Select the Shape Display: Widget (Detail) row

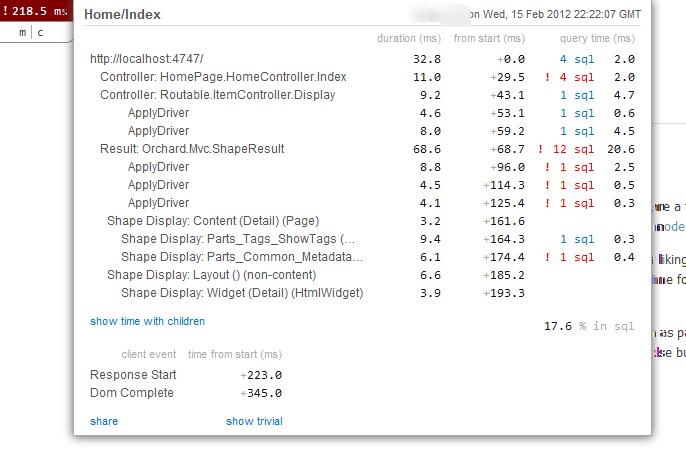[x=241, y=293]
